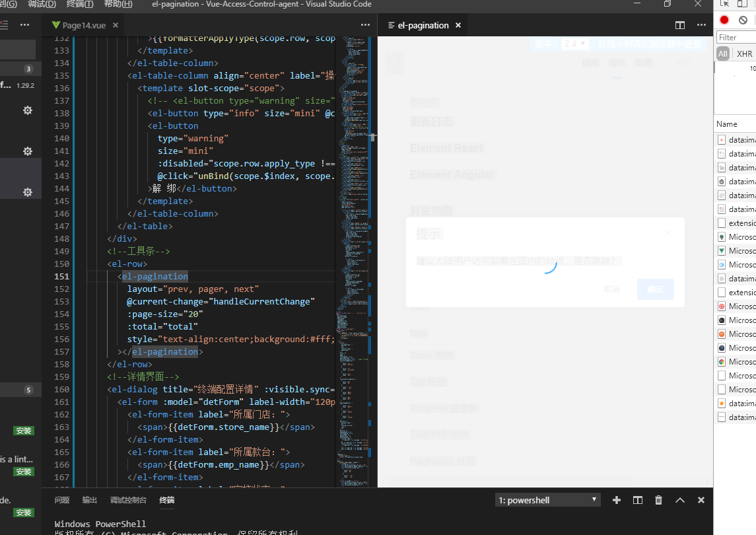Clear the DevTools network log
Screen dimensions: 756x535
click(743, 20)
